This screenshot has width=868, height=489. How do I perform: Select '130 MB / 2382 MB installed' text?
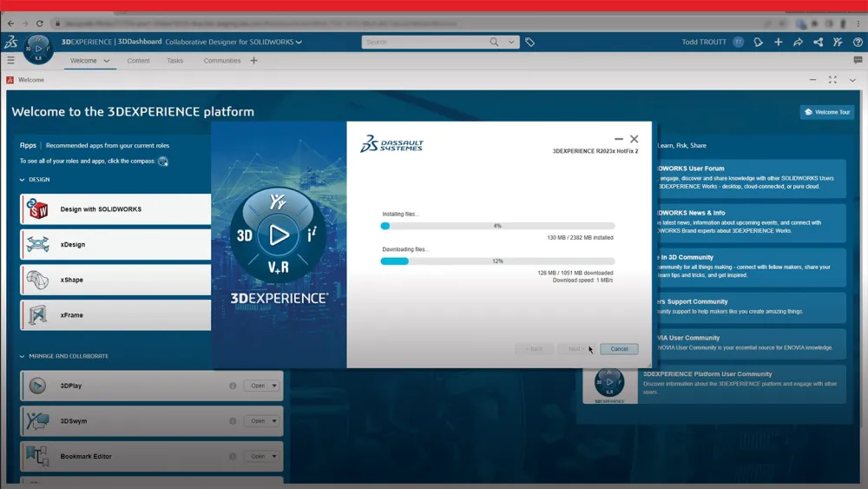click(580, 238)
